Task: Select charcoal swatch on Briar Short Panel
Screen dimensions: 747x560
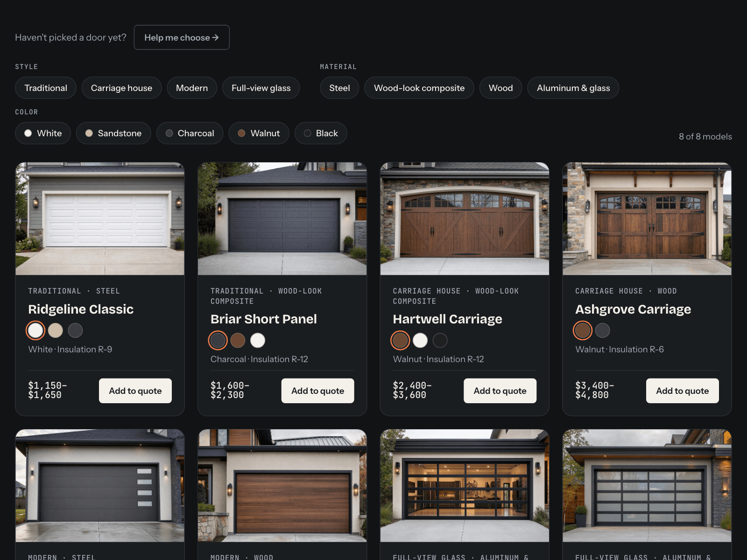Action: pyautogui.click(x=218, y=341)
